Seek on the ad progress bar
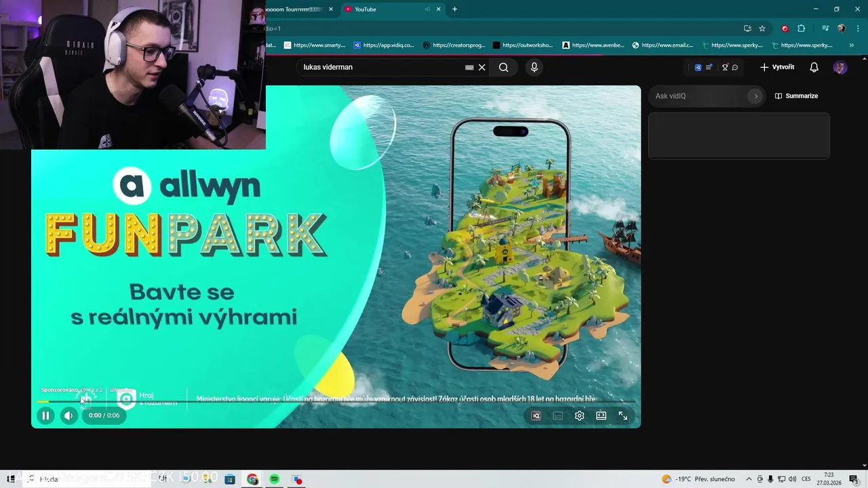The width and height of the screenshot is (868, 488). tap(336, 402)
